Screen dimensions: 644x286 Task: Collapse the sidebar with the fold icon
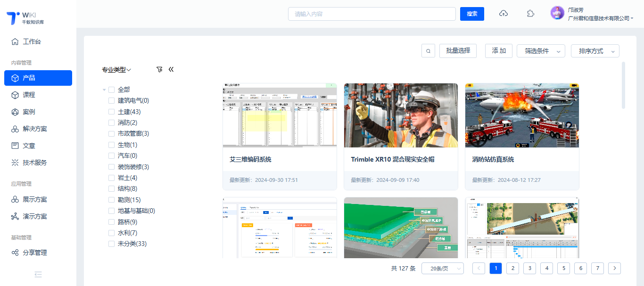[38, 274]
